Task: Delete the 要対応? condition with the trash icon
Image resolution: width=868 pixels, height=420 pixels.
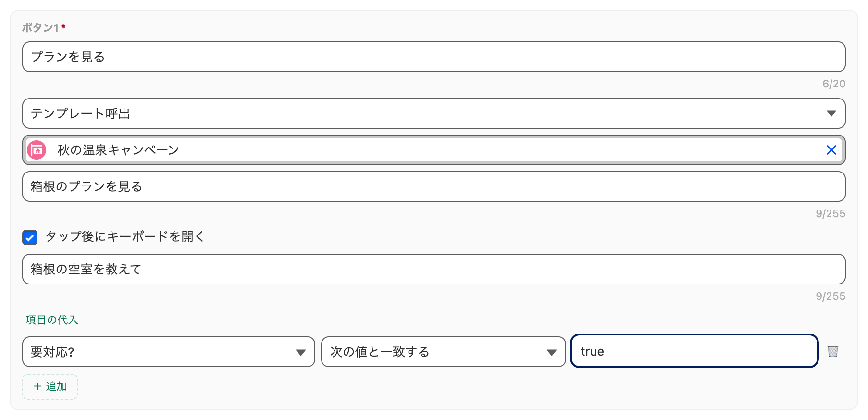Action: click(833, 351)
